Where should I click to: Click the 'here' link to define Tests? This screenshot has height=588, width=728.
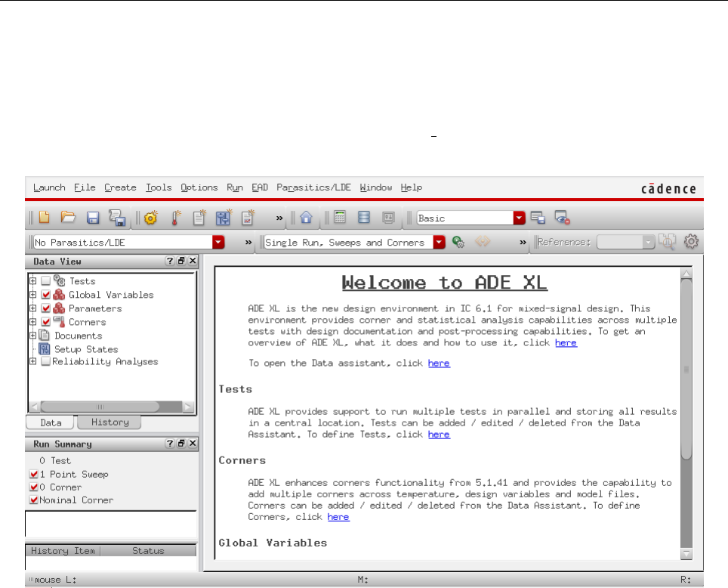tap(439, 434)
